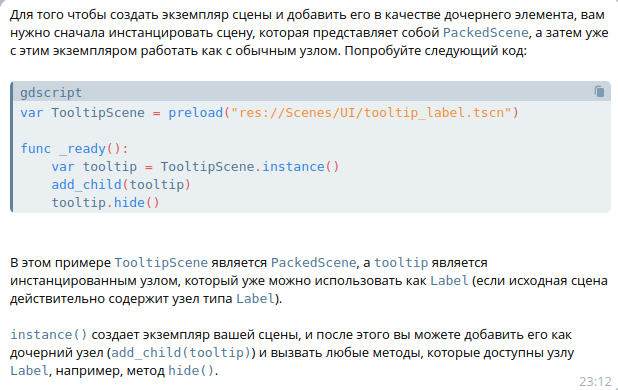Viewport: 618px width, 390px height.
Task: Click inline code PackedScene in the first paragraph
Action: point(486,32)
